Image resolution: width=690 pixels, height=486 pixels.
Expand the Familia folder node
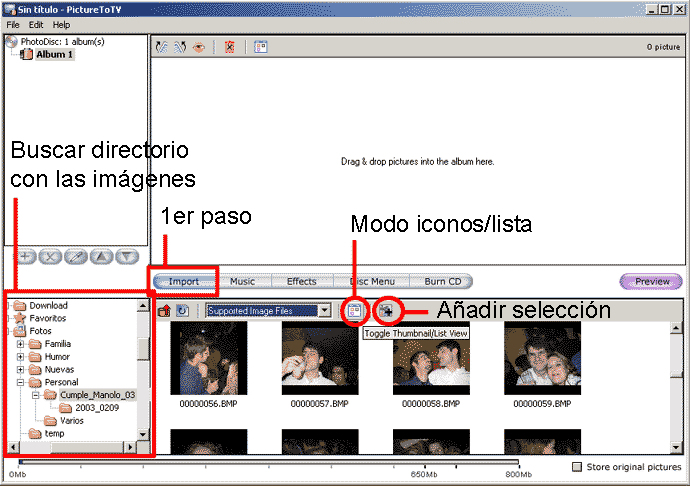(20, 344)
